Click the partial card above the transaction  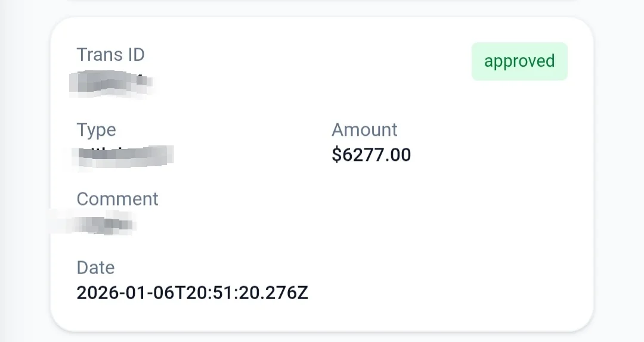pyautogui.click(x=322, y=2)
